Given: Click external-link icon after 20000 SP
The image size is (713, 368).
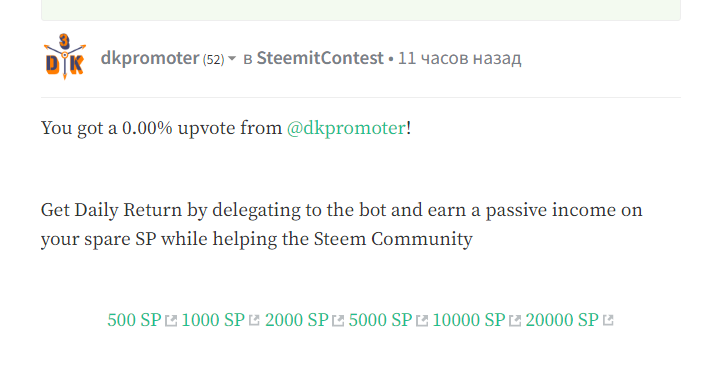Looking at the screenshot, I should pyautogui.click(x=608, y=321).
